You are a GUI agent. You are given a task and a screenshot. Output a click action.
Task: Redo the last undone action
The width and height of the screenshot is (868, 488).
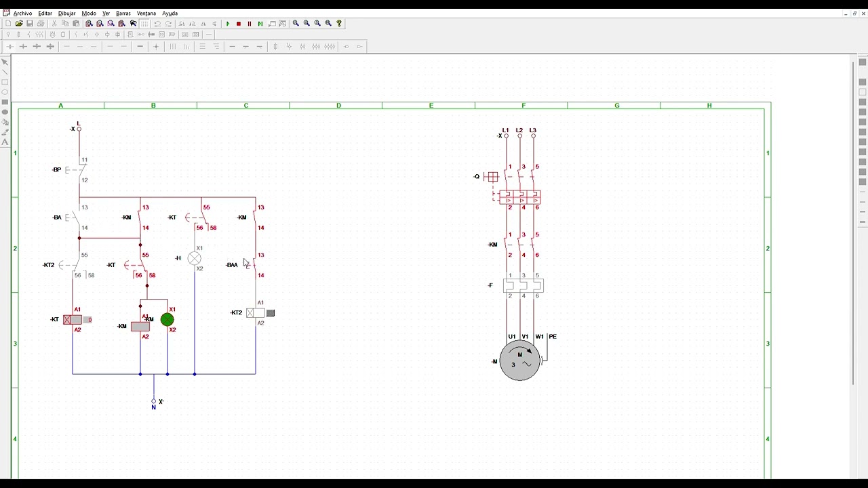click(168, 24)
